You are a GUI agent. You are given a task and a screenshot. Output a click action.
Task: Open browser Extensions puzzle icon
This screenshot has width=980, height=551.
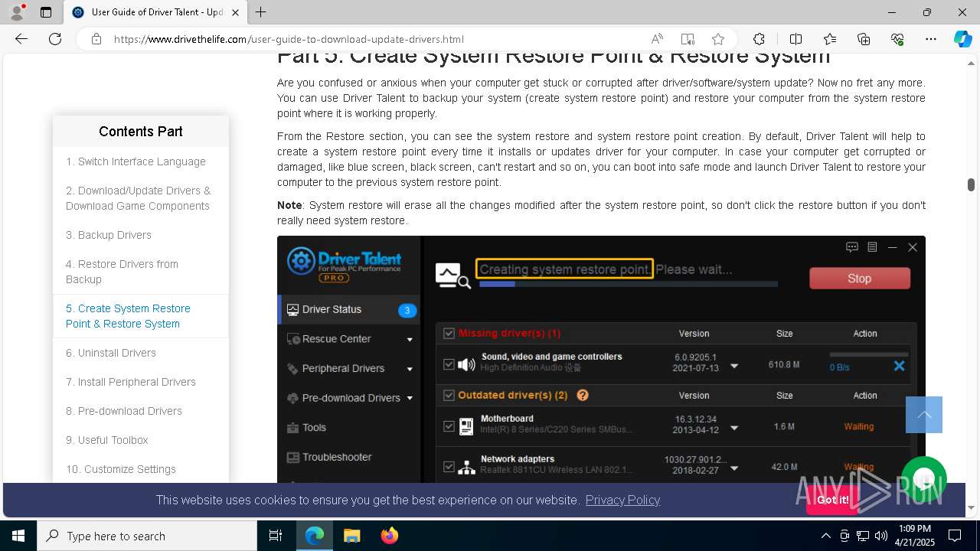pyautogui.click(x=759, y=39)
